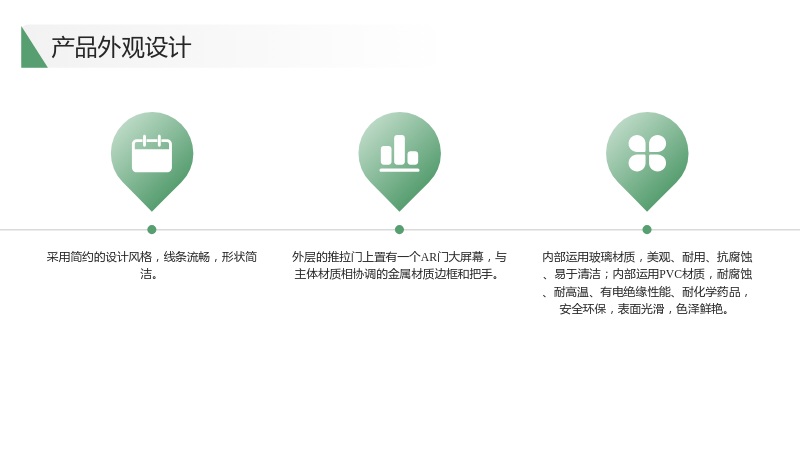Click the title 产品外观设计
The image size is (800, 450).
click(121, 47)
